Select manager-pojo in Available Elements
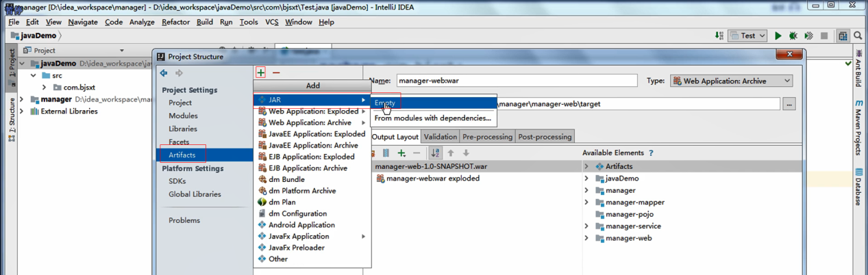The width and height of the screenshot is (868, 275). (630, 214)
